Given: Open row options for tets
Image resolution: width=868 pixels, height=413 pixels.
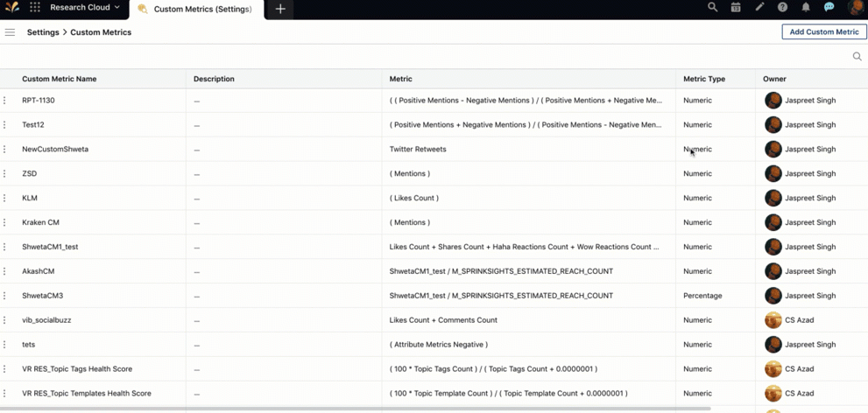Looking at the screenshot, I should 5,345.
